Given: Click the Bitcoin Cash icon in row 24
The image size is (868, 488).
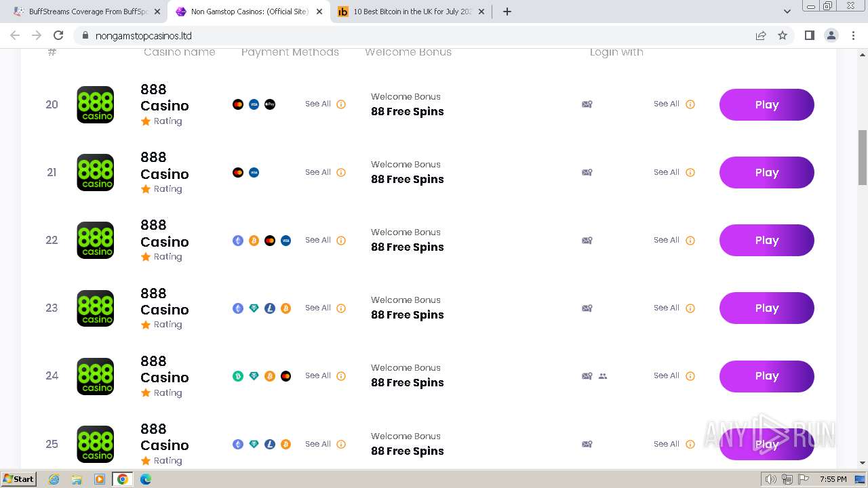Looking at the screenshot, I should click(238, 376).
